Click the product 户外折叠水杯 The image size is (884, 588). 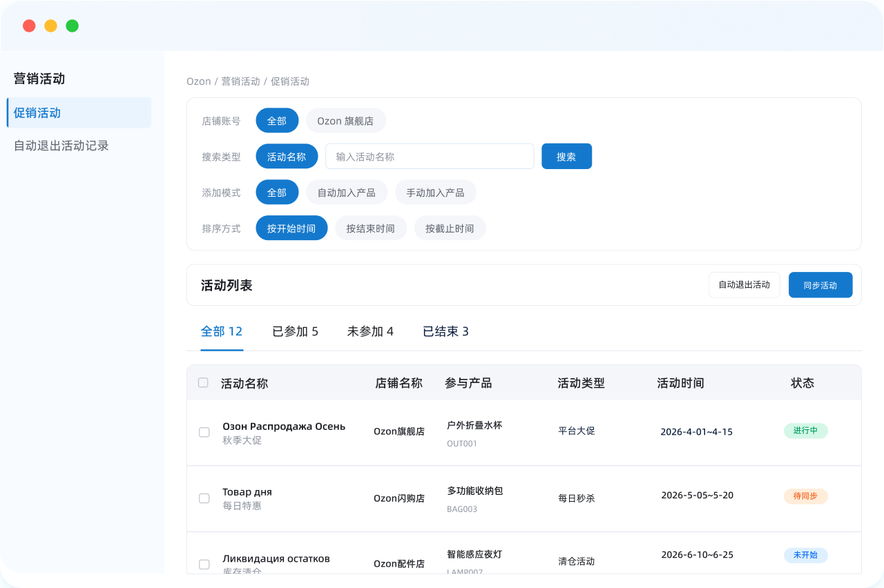coord(474,425)
